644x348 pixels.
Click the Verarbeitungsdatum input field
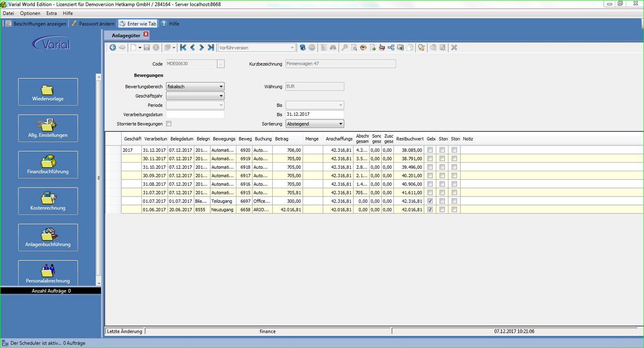(195, 114)
